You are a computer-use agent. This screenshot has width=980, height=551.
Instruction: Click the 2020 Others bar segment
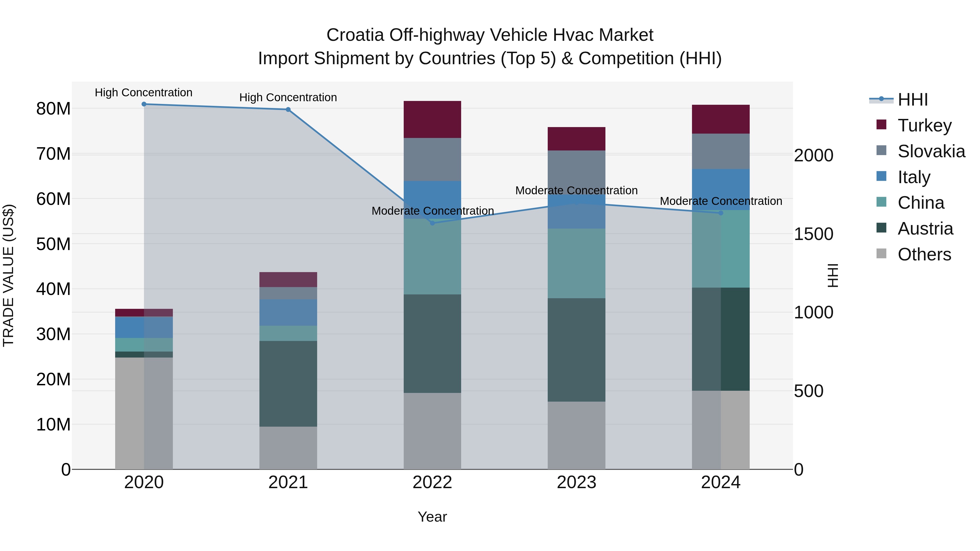click(x=144, y=413)
